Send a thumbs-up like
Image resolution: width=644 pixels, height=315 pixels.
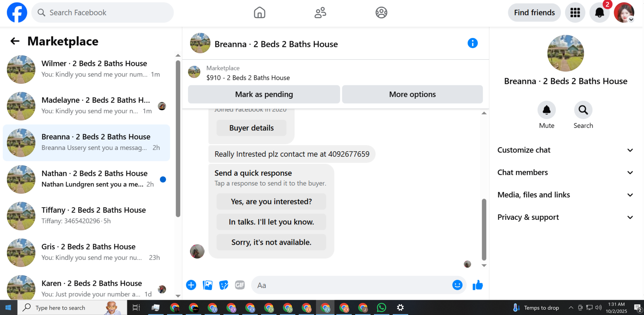(x=477, y=285)
